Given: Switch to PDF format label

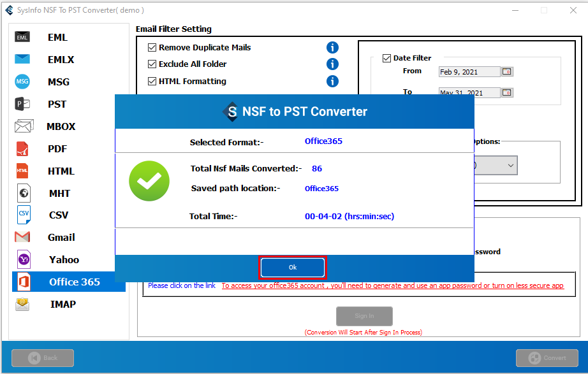Looking at the screenshot, I should (57, 149).
